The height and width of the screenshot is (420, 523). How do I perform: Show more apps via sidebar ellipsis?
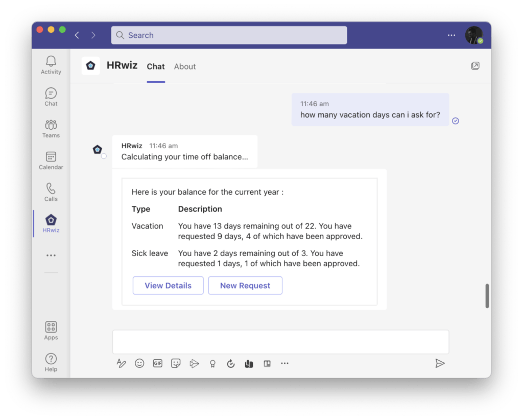tap(51, 255)
